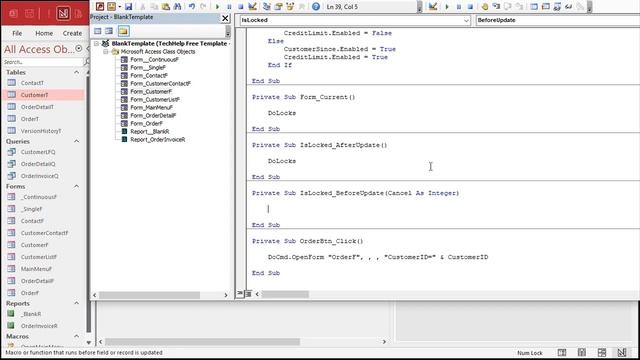Undo last edit in VBA editor

click(192, 7)
